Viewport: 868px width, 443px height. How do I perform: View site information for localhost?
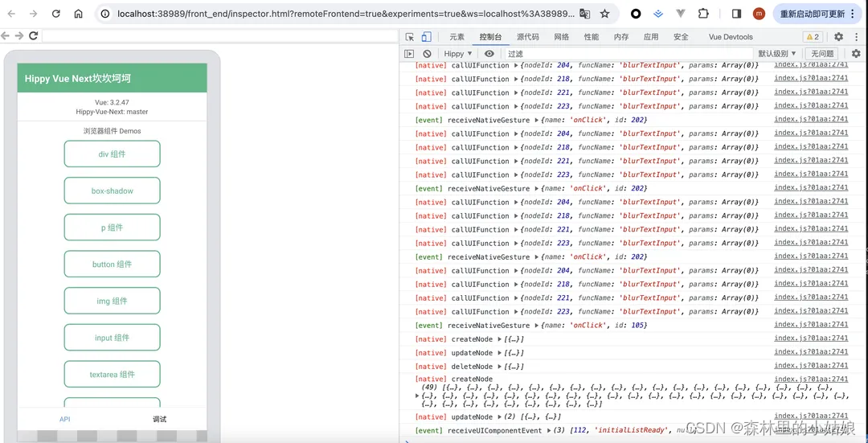[106, 14]
